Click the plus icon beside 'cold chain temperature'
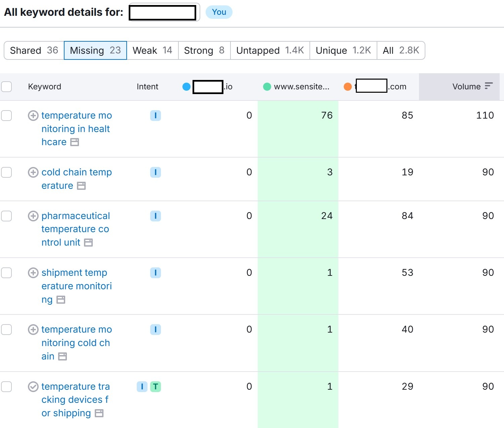The height and width of the screenshot is (428, 504). click(x=33, y=172)
